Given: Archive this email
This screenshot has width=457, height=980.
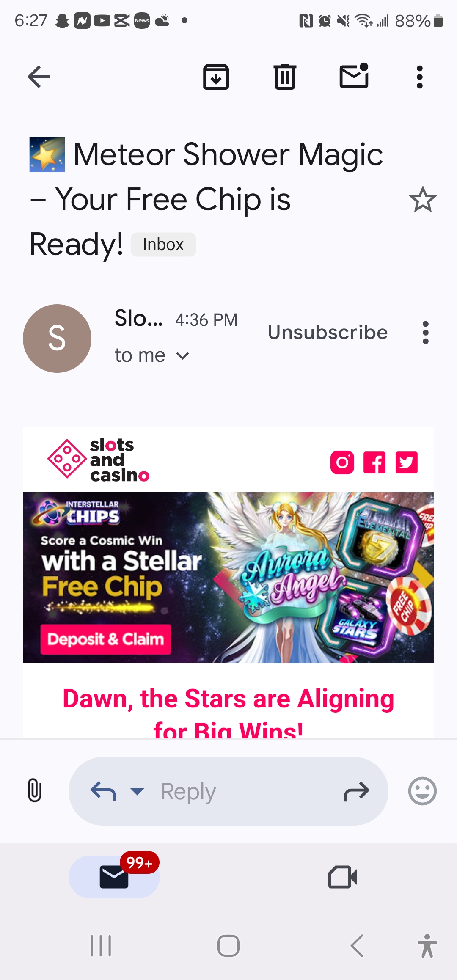Looking at the screenshot, I should point(216,77).
